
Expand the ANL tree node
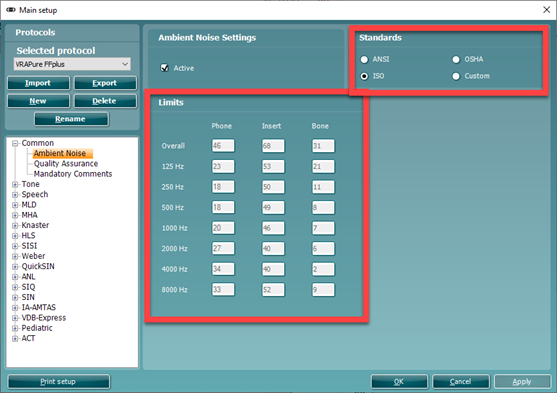tap(15, 277)
